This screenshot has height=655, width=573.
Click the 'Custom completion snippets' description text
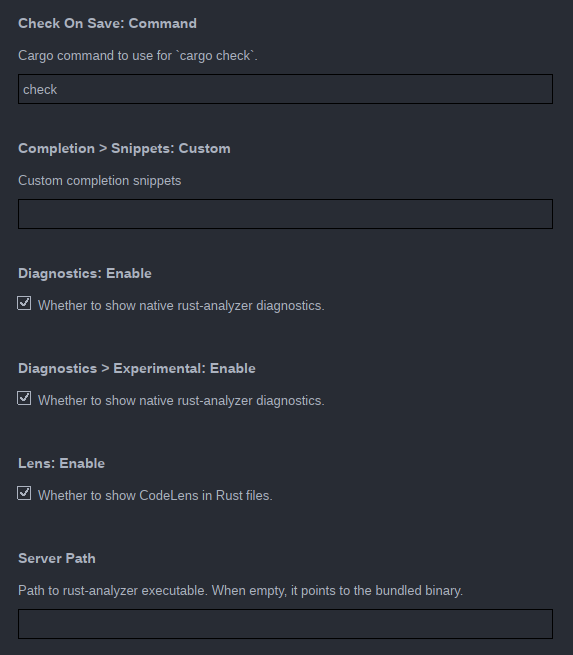point(100,180)
